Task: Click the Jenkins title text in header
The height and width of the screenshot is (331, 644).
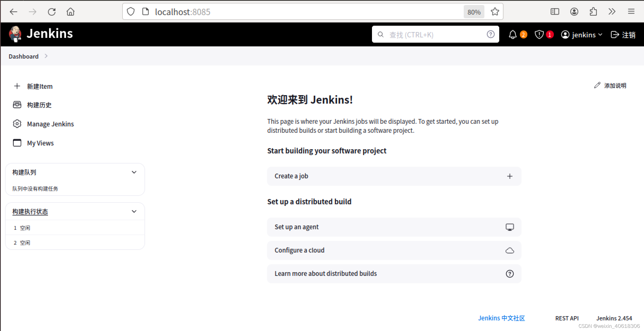Action: 50,34
